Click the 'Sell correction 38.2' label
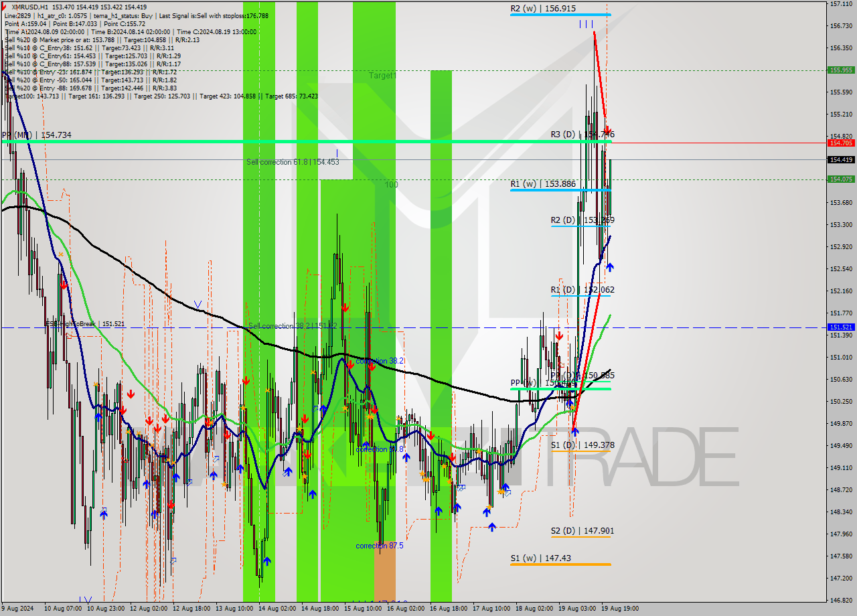Viewport: 857px width, 616px height. click(x=293, y=326)
